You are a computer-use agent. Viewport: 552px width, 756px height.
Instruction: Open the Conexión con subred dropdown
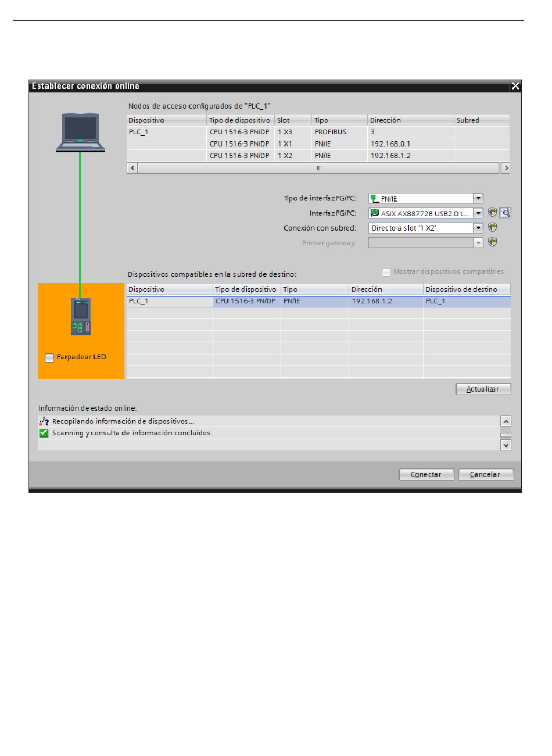click(x=478, y=228)
